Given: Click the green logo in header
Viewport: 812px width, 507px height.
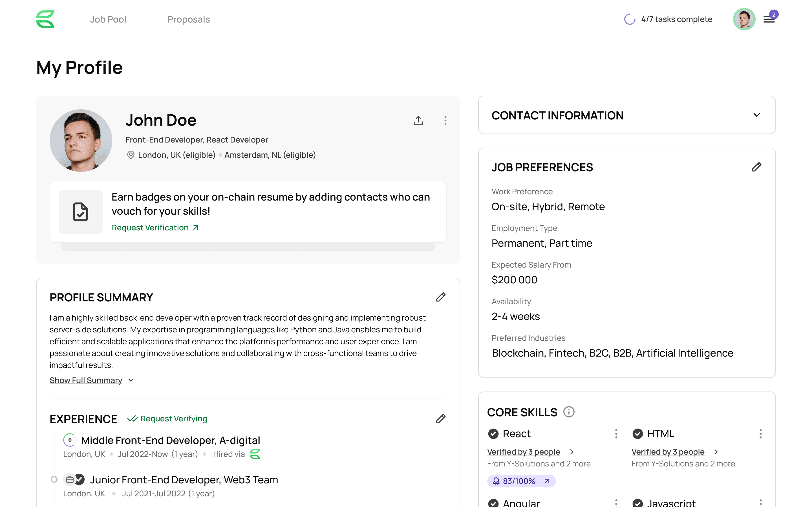Looking at the screenshot, I should point(45,19).
